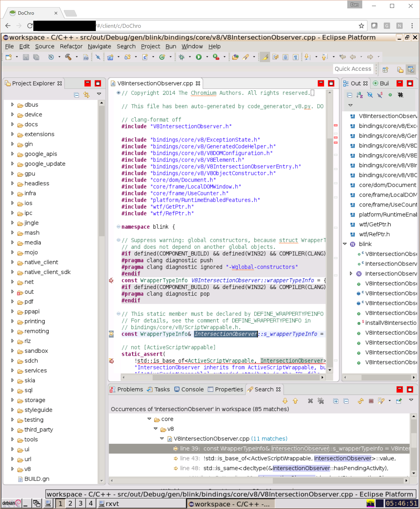Switch to desktop workspace 3 in taskbar
The image size is (420, 509).
click(x=81, y=503)
